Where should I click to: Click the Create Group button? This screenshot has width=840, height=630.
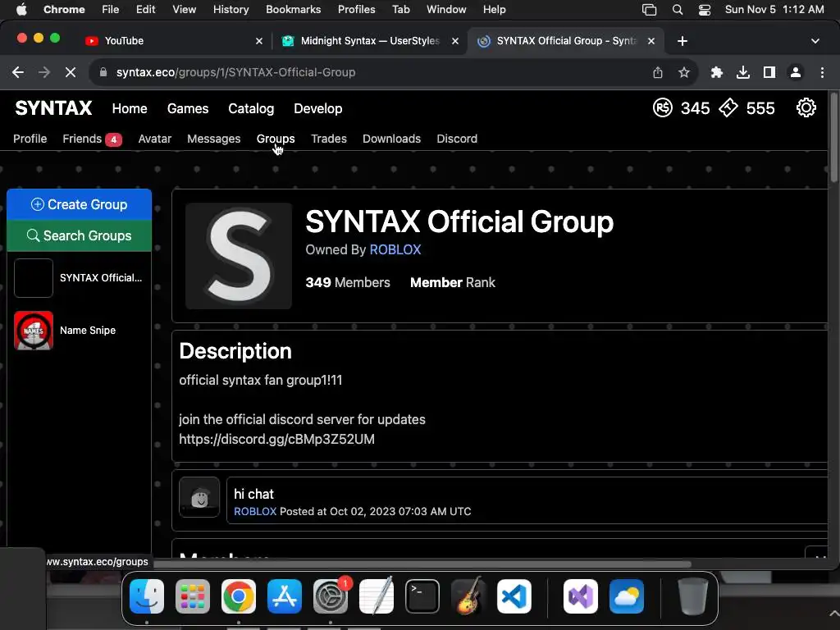pyautogui.click(x=80, y=204)
